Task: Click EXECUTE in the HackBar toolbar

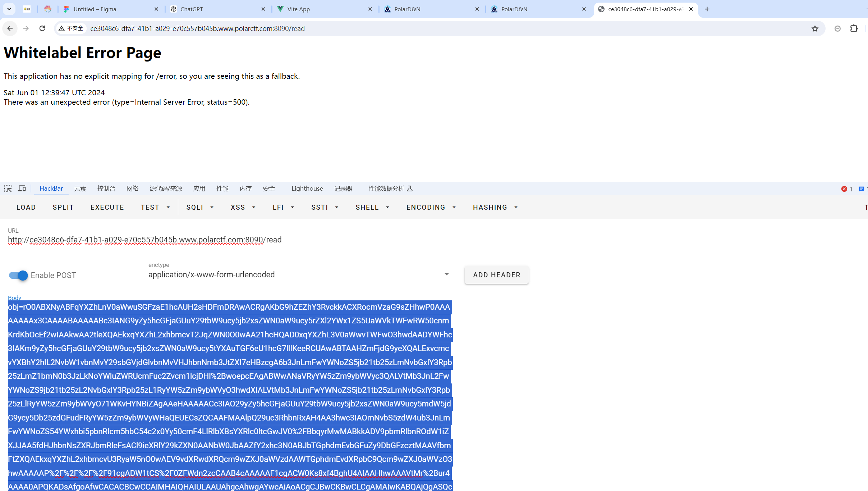Action: pos(107,207)
